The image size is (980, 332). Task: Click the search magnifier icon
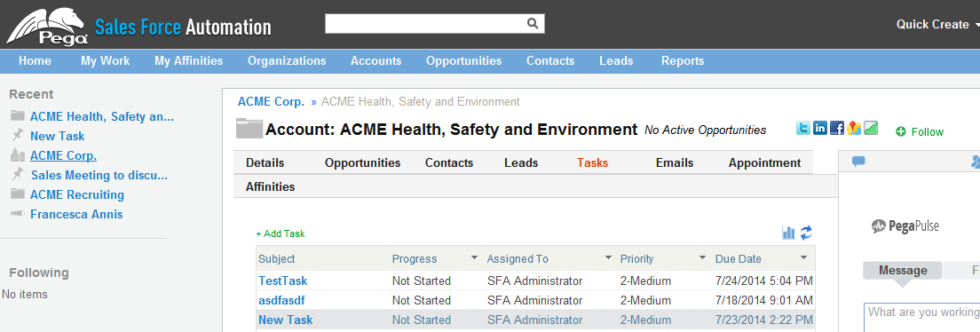tap(533, 24)
